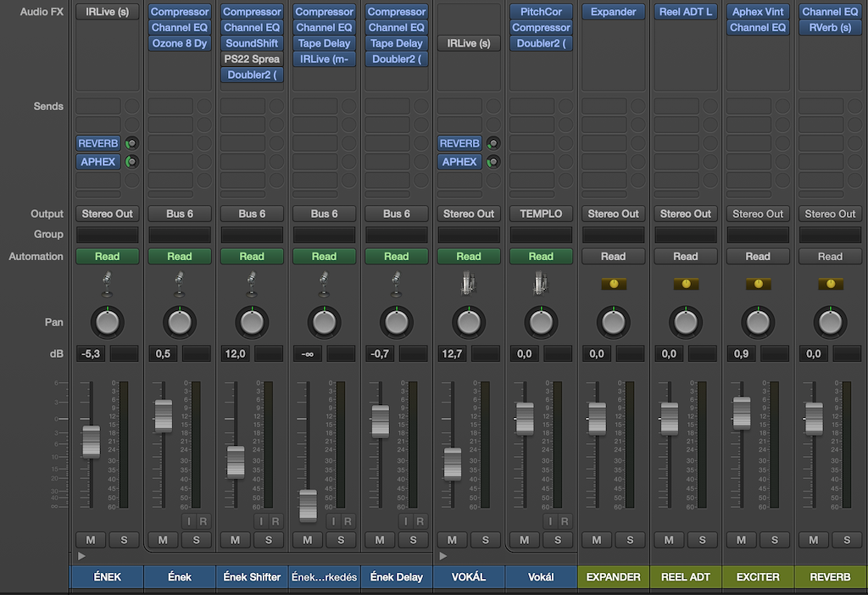This screenshot has width=868, height=595.
Task: Click the microphone icon on Ének Delay channel
Action: 396,283
